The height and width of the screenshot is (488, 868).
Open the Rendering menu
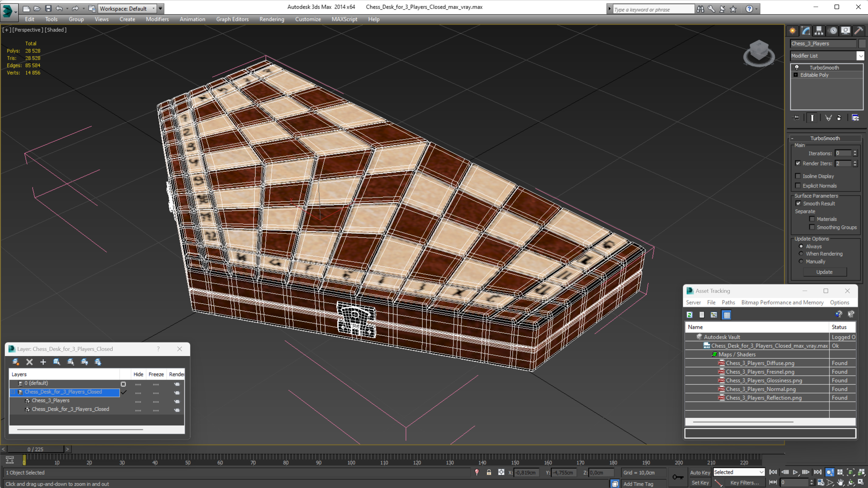tap(272, 19)
